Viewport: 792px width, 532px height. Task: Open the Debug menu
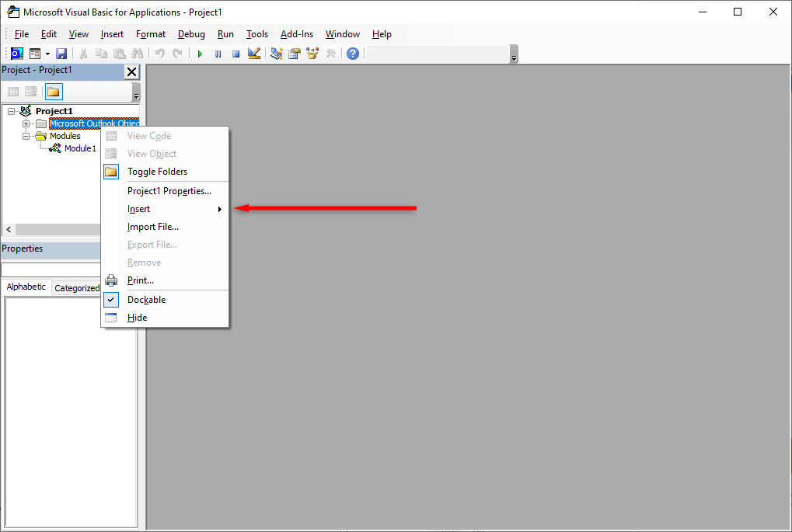(191, 34)
